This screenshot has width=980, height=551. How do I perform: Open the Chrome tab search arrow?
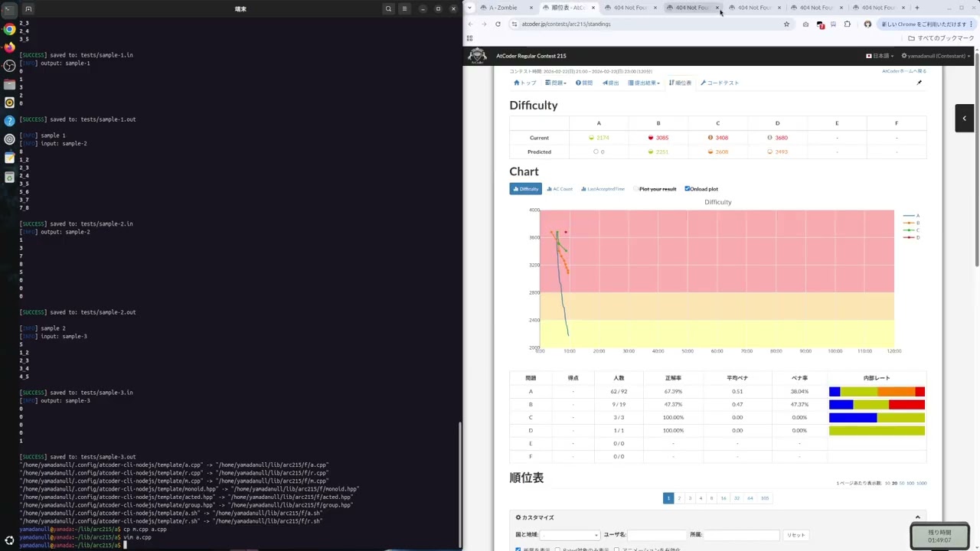(x=469, y=8)
